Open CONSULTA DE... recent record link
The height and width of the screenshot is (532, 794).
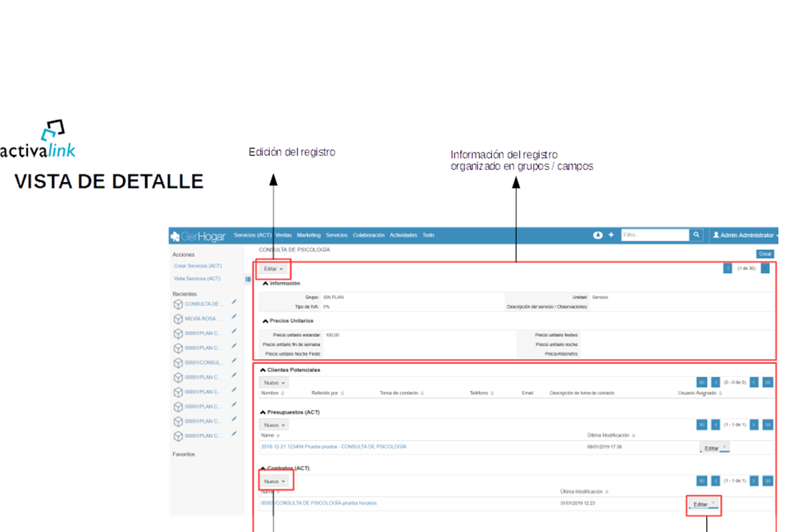pos(203,304)
